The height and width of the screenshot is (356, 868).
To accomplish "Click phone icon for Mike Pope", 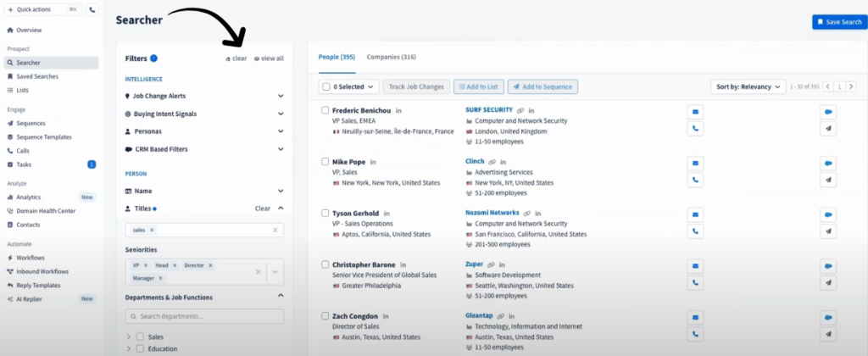I will point(695,180).
